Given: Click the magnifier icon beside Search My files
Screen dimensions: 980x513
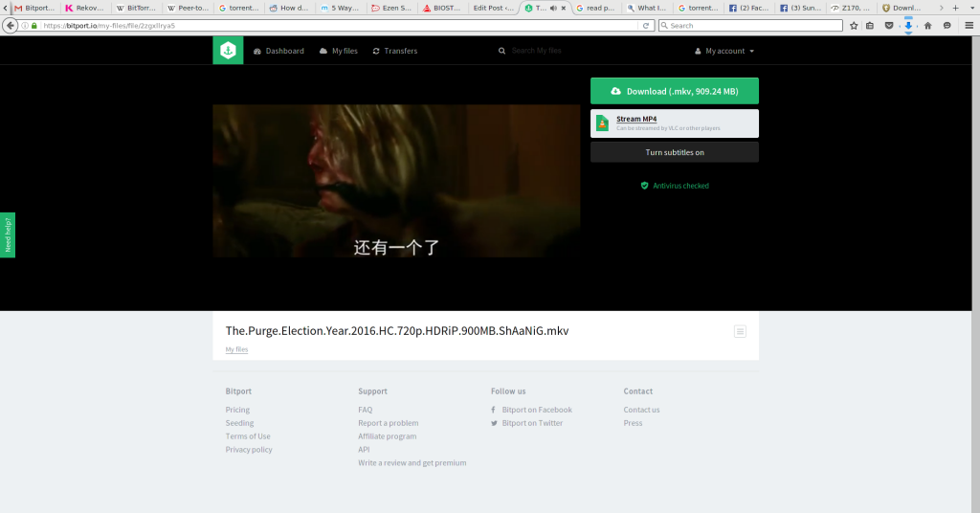Looking at the screenshot, I should pyautogui.click(x=501, y=52).
